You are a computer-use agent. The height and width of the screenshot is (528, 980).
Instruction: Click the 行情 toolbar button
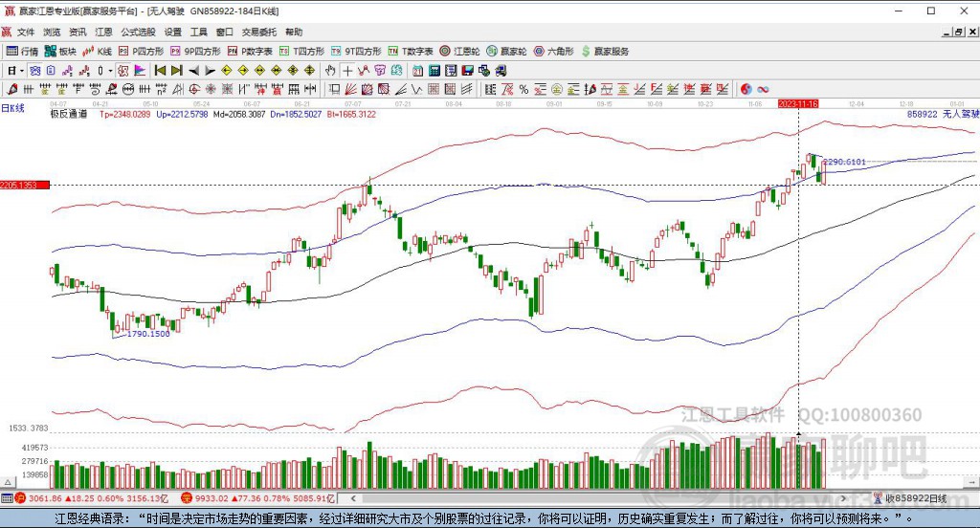tap(23, 52)
